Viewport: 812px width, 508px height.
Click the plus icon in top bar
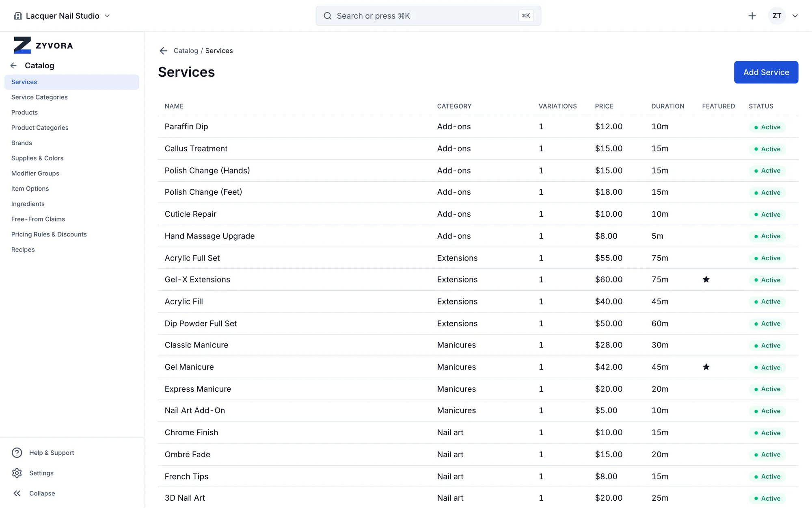(x=752, y=16)
